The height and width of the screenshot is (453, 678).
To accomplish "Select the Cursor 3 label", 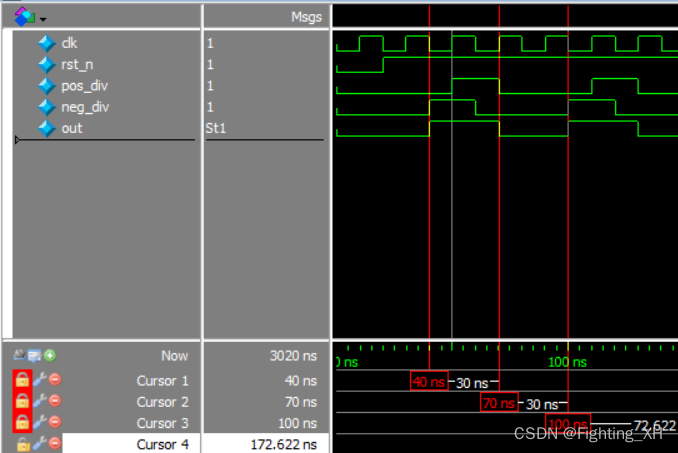I will pos(163,423).
